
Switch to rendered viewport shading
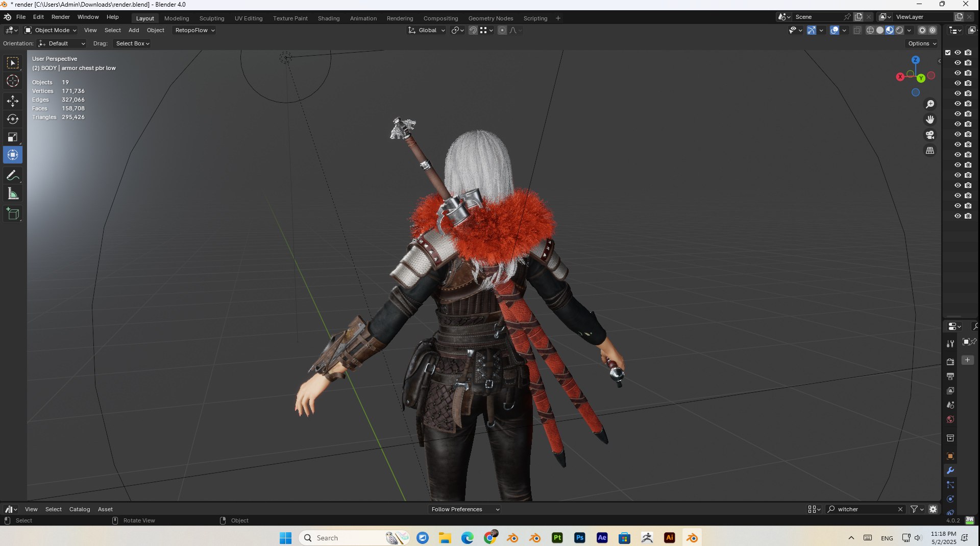click(x=899, y=30)
